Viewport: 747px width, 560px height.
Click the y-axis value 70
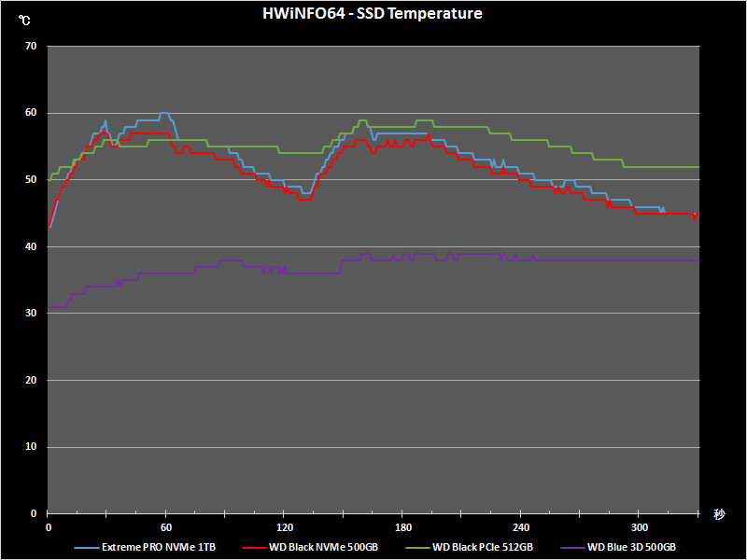click(31, 46)
